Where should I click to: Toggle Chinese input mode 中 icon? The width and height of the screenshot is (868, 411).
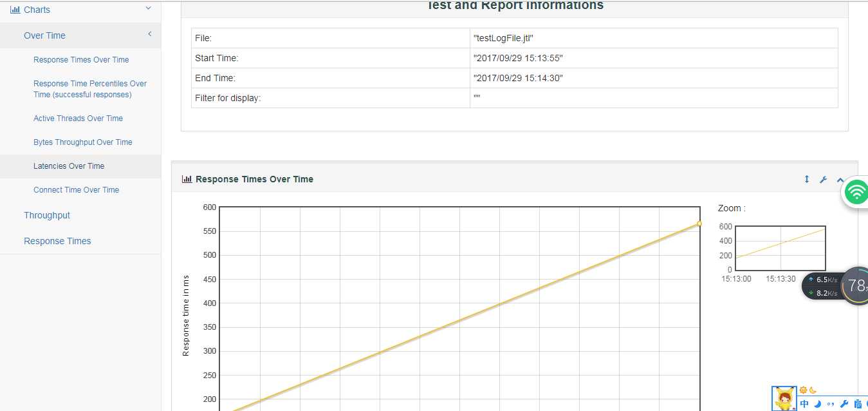click(804, 404)
